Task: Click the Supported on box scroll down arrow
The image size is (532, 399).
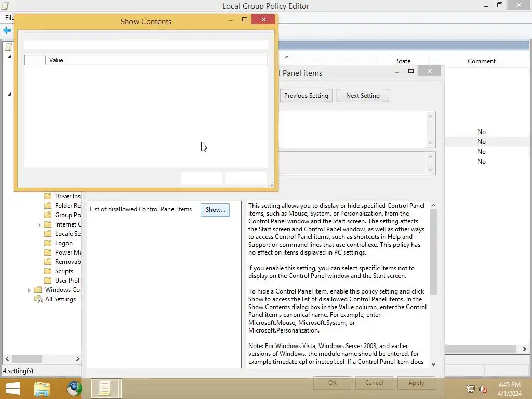Action: tap(431, 170)
